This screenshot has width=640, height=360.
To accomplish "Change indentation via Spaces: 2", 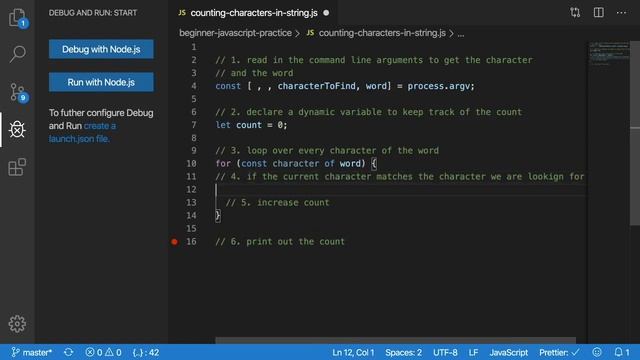I will click(x=403, y=352).
